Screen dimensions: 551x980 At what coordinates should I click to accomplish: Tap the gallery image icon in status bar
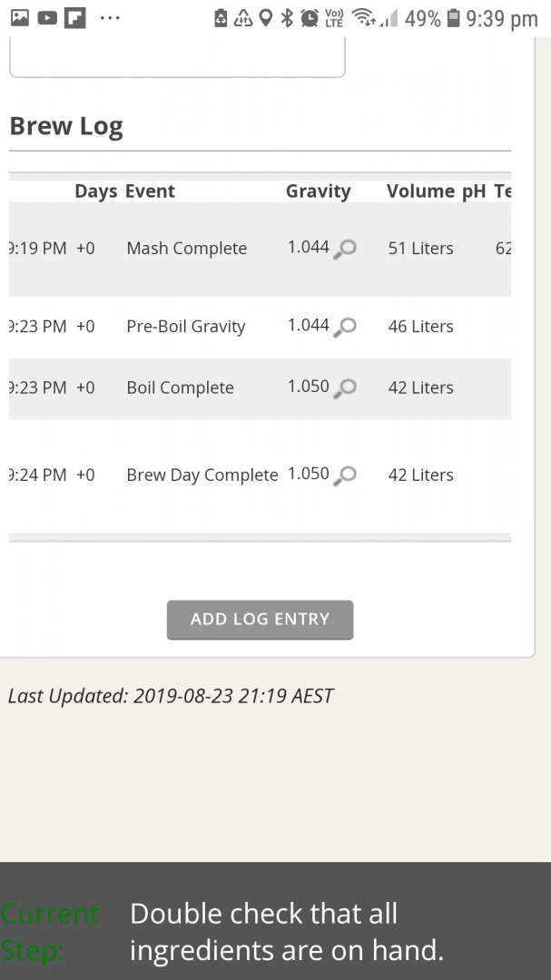20,17
